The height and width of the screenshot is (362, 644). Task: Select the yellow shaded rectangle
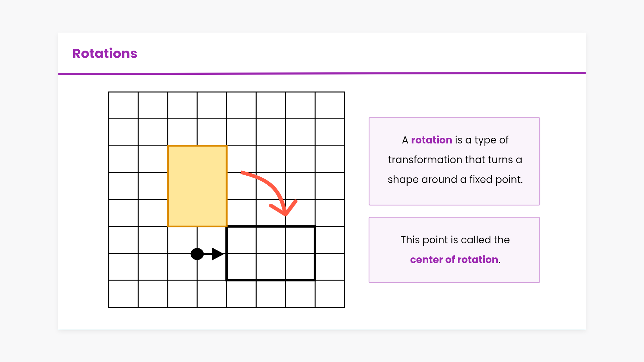coord(197,186)
